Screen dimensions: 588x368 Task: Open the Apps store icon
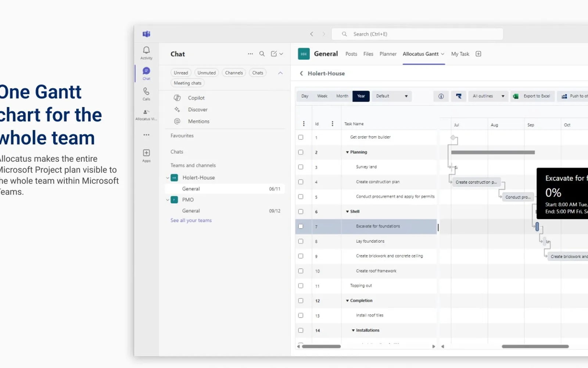tap(146, 155)
